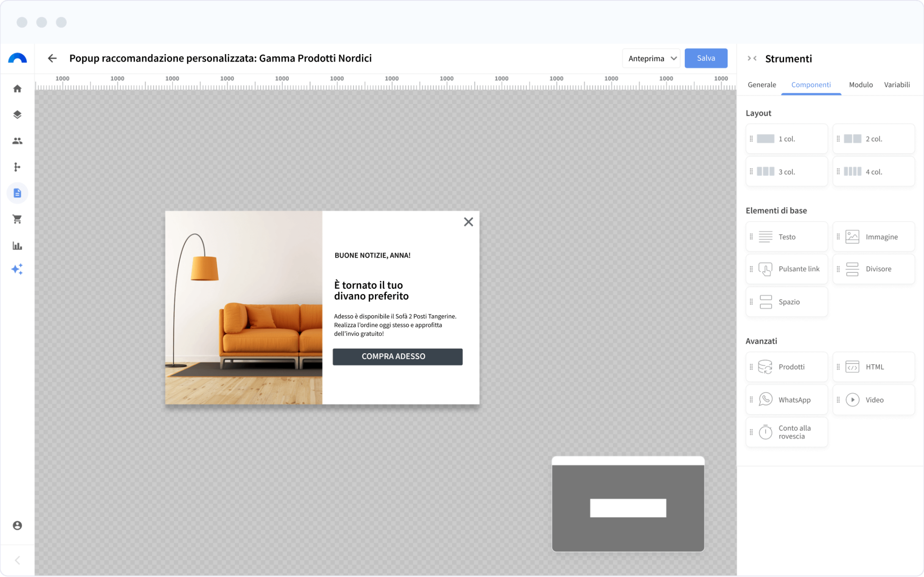Image resolution: width=924 pixels, height=577 pixels.
Task: Click the Salva button
Action: click(706, 58)
